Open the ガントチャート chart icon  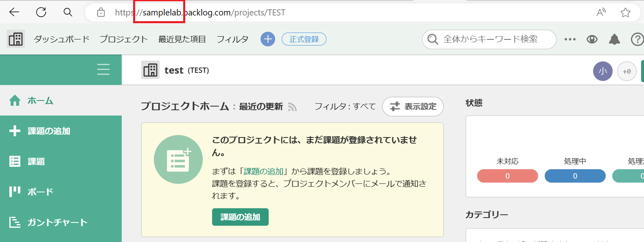(15, 222)
